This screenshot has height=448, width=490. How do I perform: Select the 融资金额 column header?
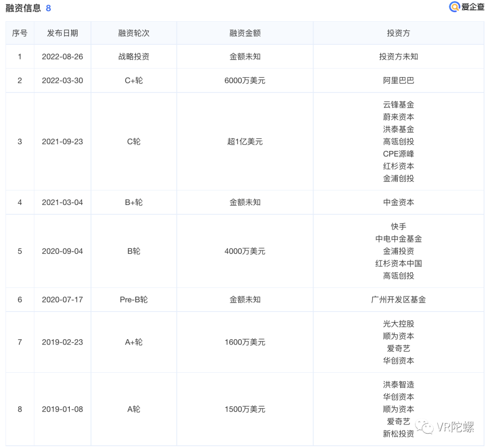pos(245,33)
